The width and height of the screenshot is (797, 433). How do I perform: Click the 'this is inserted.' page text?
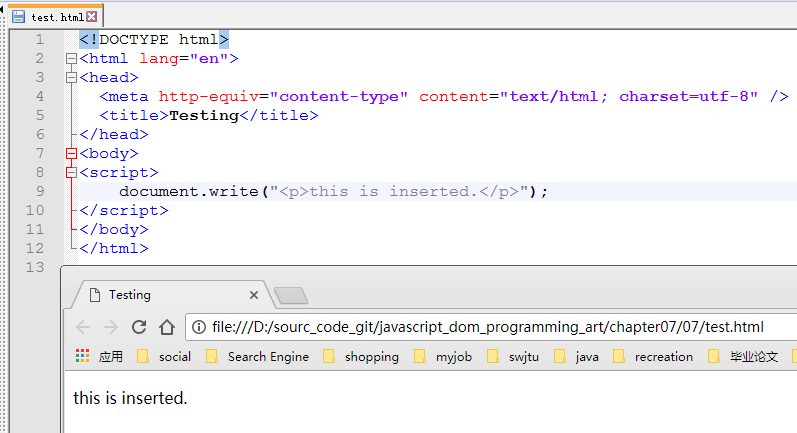[x=130, y=398]
